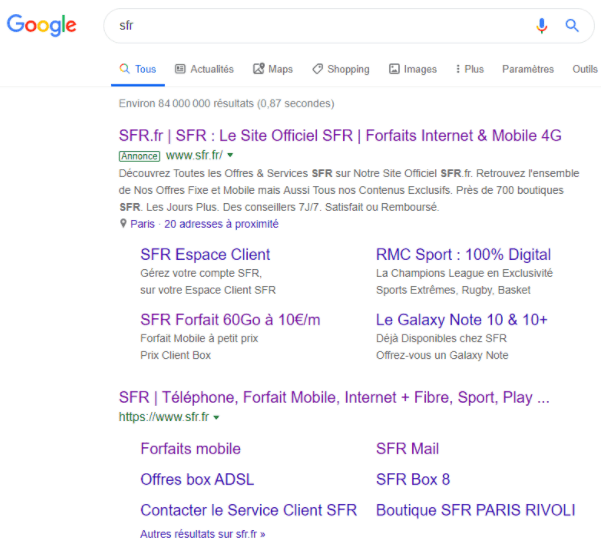The height and width of the screenshot is (554, 606).
Task: Open 'SFR Espace Client' sitelink
Action: (x=205, y=254)
